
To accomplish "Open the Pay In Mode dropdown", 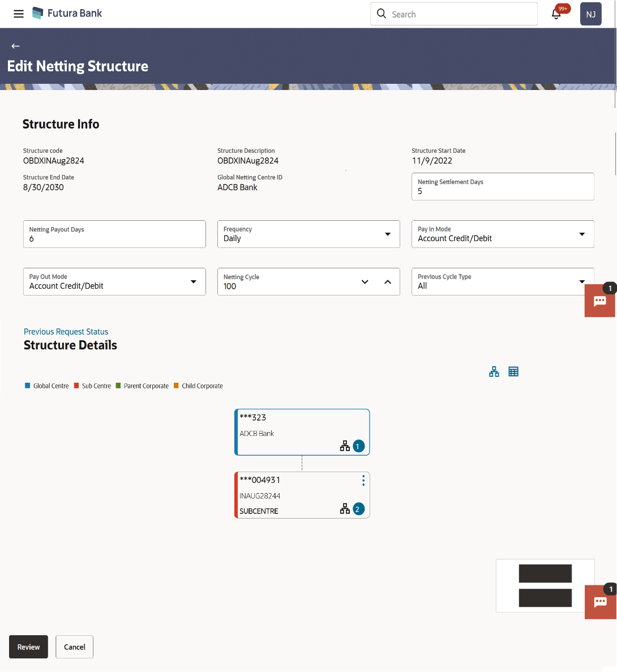I will click(x=503, y=234).
